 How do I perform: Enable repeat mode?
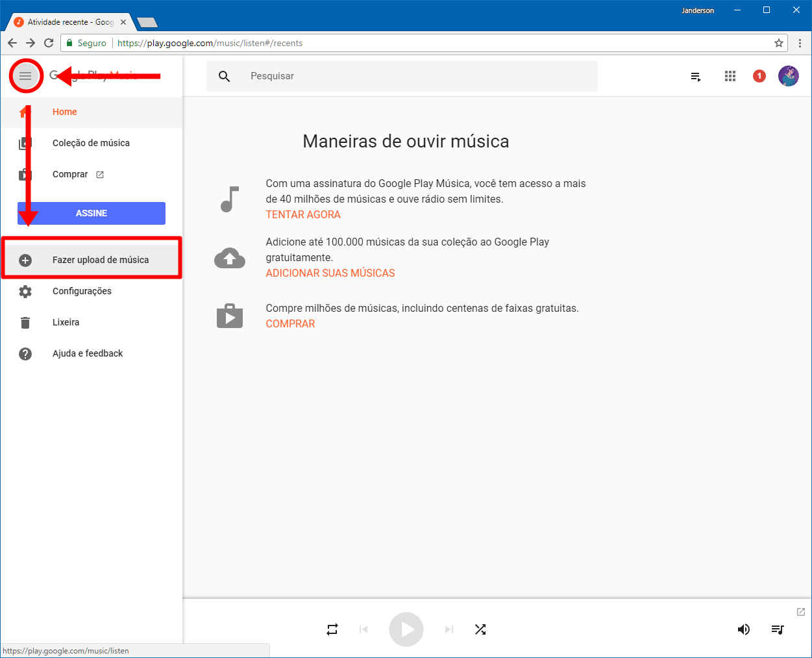click(x=332, y=629)
